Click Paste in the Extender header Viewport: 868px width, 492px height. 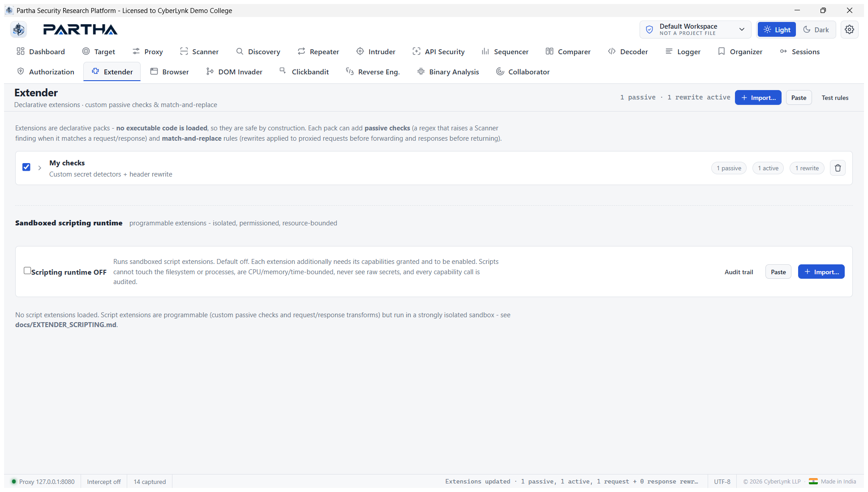click(799, 98)
